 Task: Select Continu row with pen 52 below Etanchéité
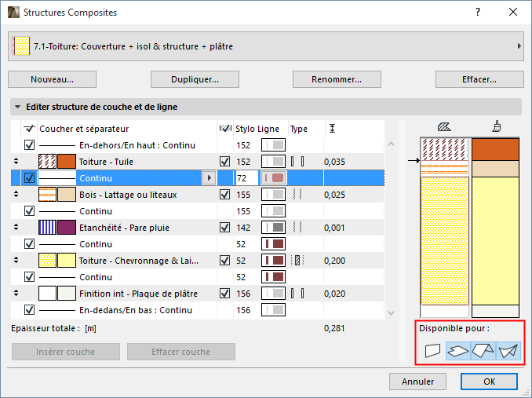pyautogui.click(x=198, y=244)
